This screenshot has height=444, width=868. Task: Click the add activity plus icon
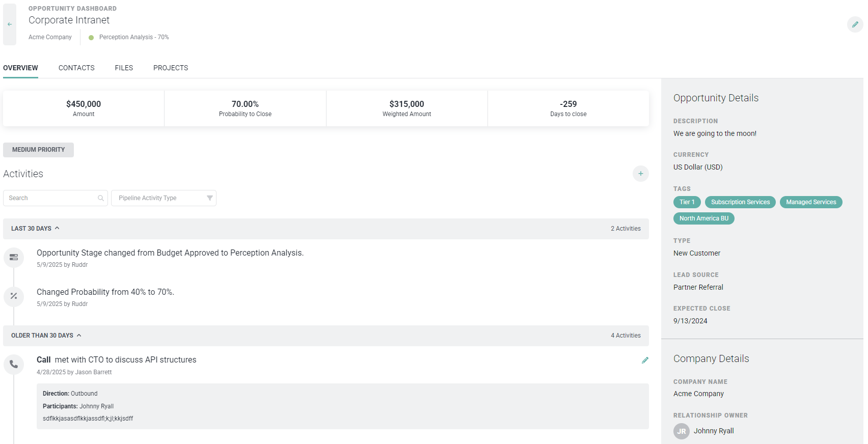(640, 174)
